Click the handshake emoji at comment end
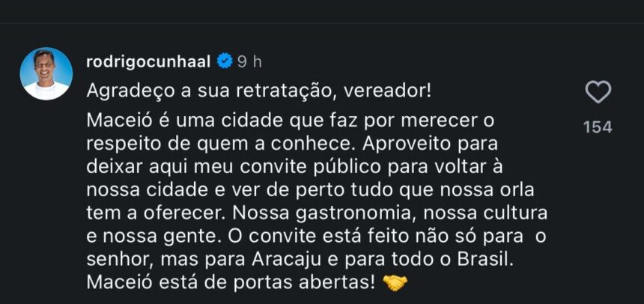 coord(395,283)
